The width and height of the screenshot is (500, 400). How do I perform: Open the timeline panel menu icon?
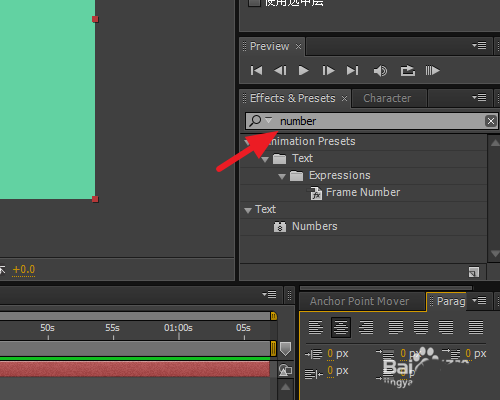pyautogui.click(x=269, y=294)
